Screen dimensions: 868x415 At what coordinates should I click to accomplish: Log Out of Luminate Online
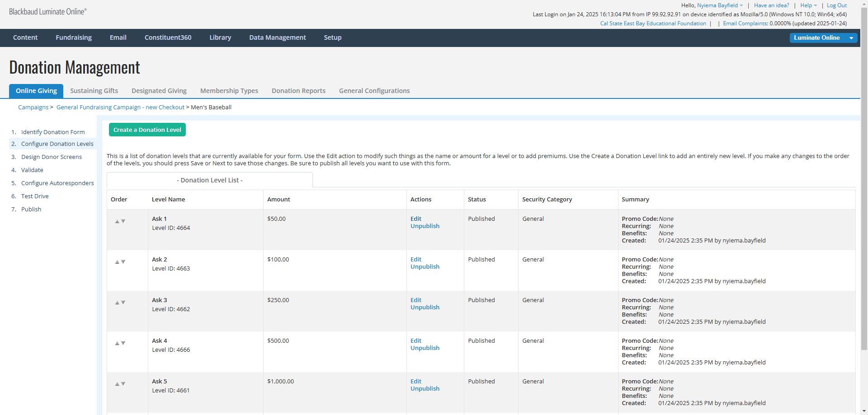[837, 5]
